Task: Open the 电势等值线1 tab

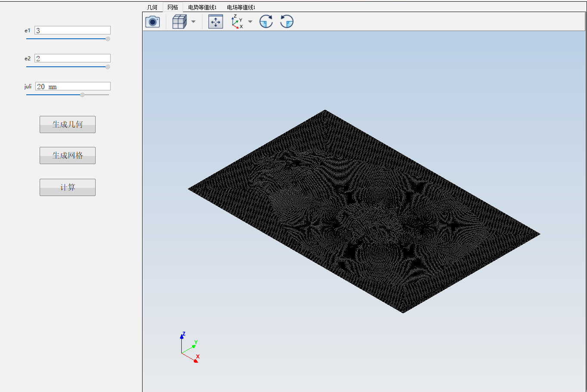Action: point(202,7)
